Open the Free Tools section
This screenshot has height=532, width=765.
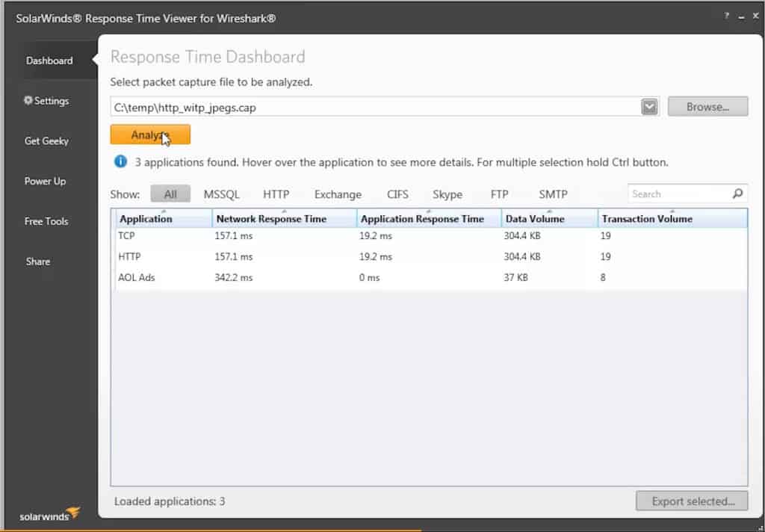click(46, 221)
